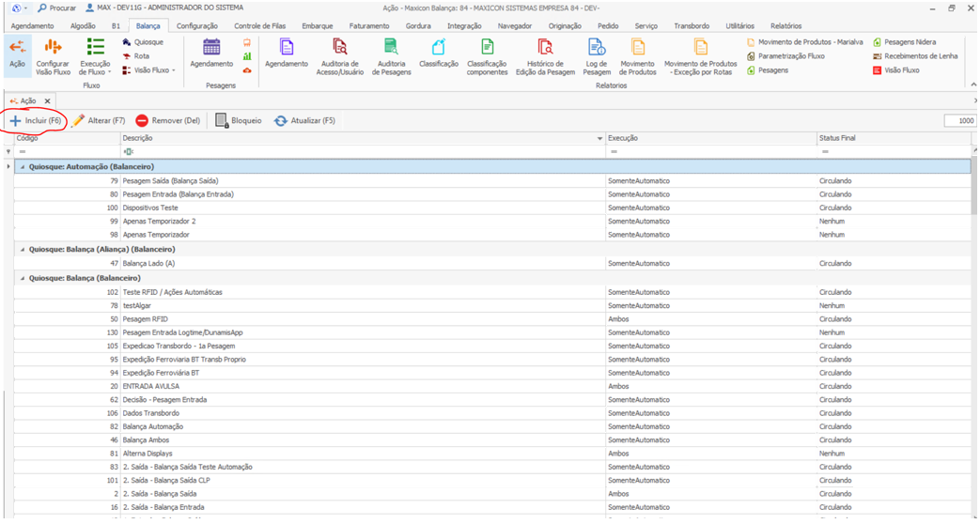Expand the Execução de Fluxo dropdown

[x=110, y=72]
